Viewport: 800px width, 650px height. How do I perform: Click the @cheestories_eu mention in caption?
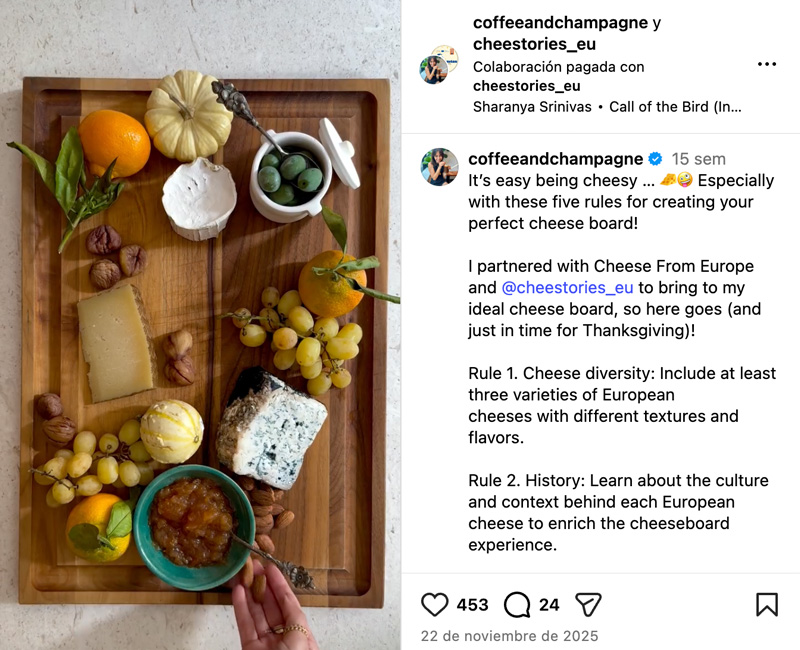coord(567,288)
